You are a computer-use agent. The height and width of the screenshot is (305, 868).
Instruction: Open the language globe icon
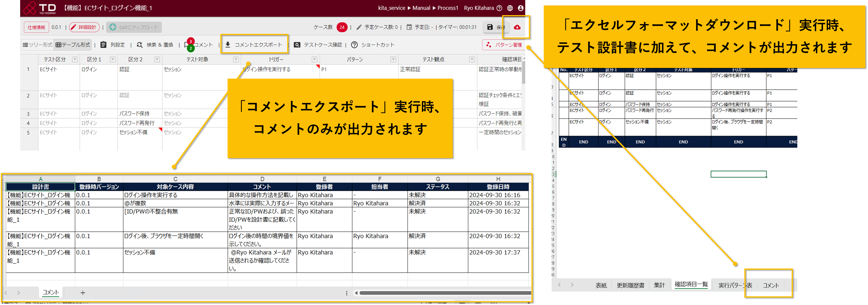click(510, 8)
